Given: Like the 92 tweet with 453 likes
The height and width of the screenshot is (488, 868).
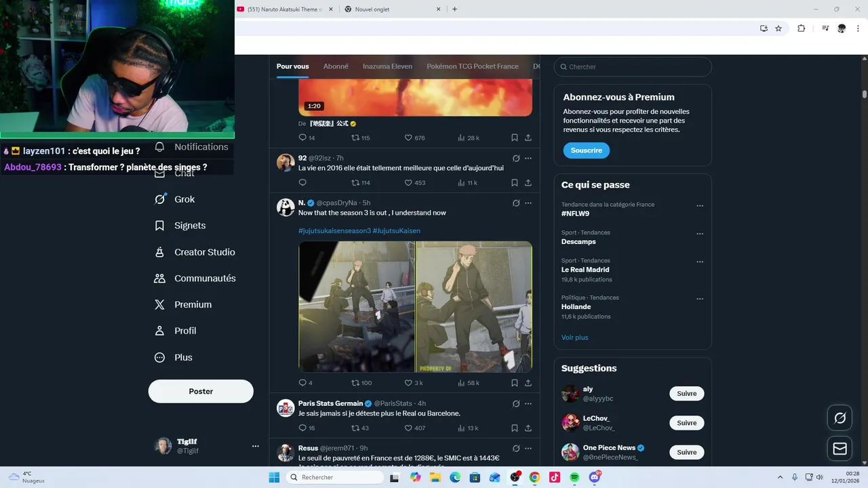Looking at the screenshot, I should tap(415, 182).
